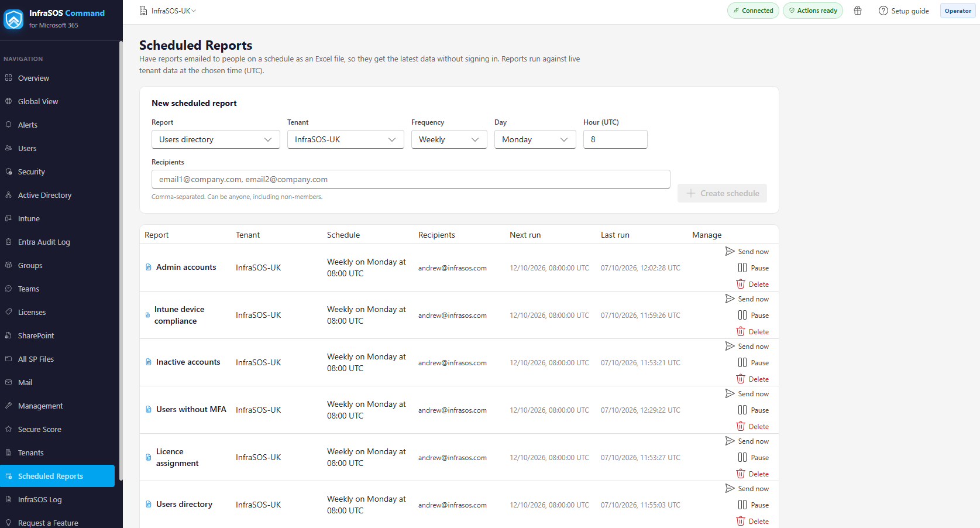Click the InfraSOS Command shield logo
The height and width of the screenshot is (528, 980).
[x=13, y=19]
